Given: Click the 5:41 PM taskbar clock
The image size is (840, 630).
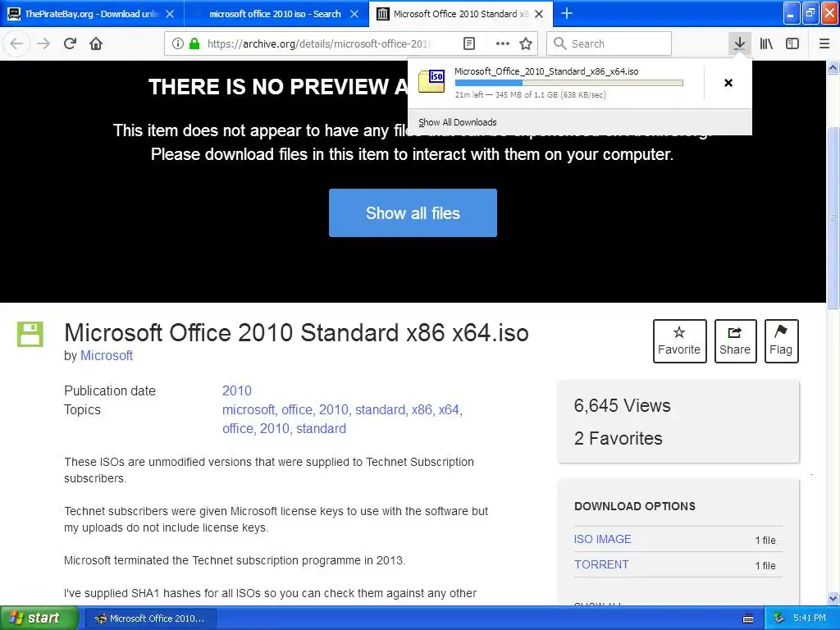Looking at the screenshot, I should pyautogui.click(x=810, y=619).
